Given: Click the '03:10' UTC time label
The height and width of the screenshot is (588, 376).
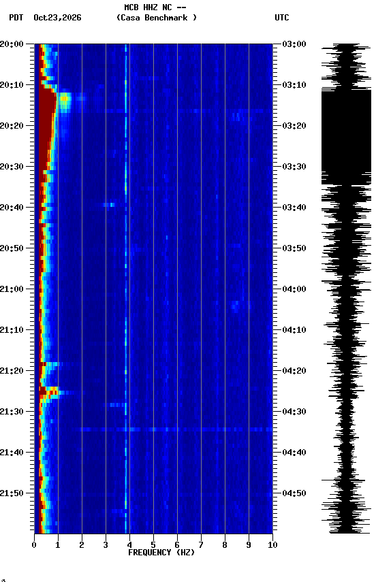Looking at the screenshot, I should (x=294, y=85).
